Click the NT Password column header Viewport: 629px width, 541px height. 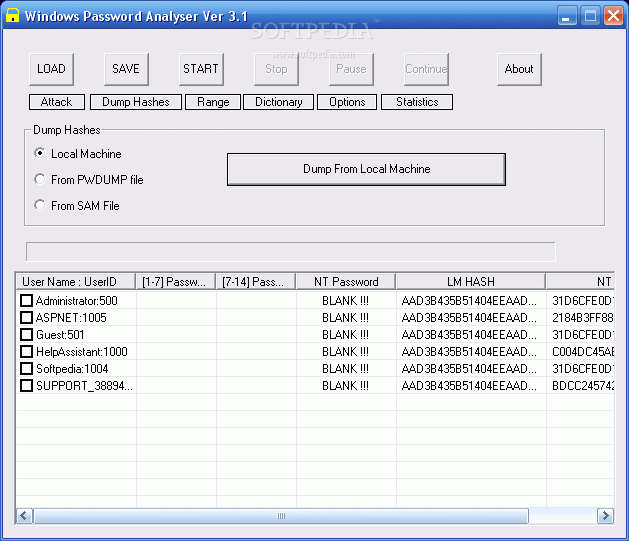point(346,282)
